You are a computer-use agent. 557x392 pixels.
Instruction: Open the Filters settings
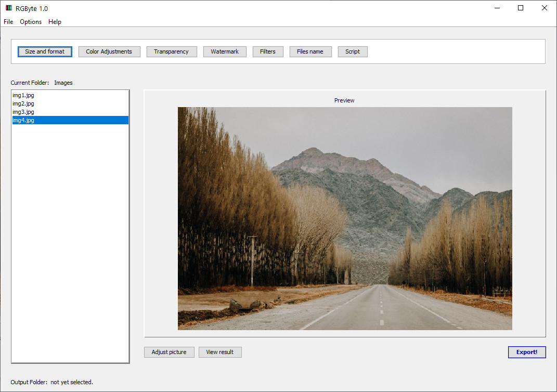[268, 51]
